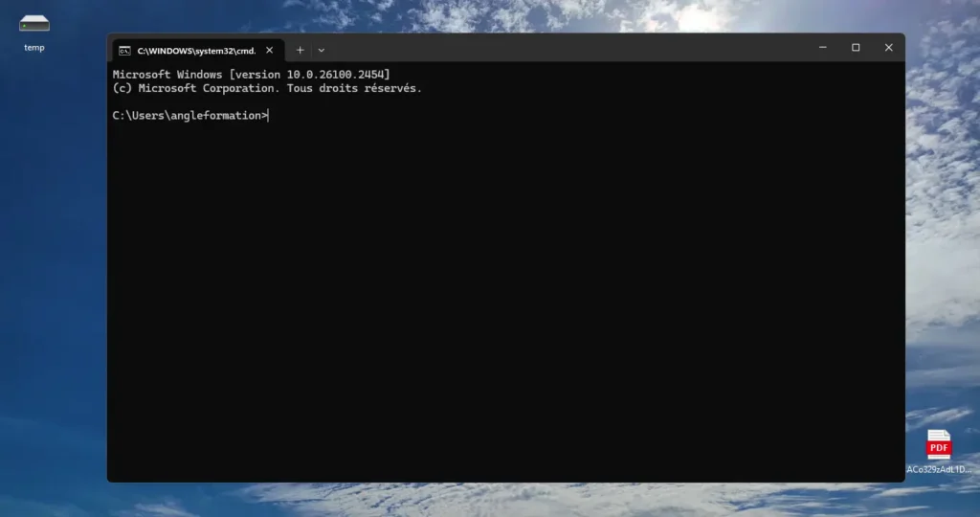
Task: Maximize the terminal window
Action: click(x=856, y=48)
